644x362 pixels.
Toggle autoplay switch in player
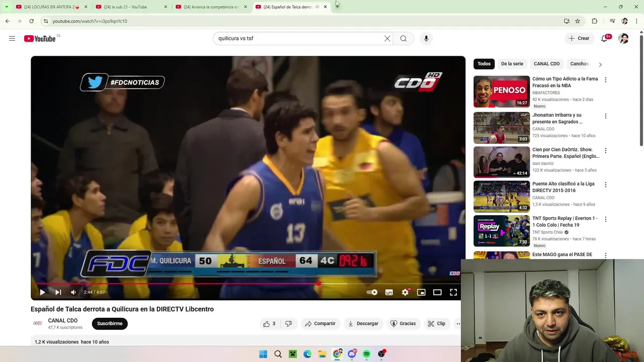tap(372, 292)
